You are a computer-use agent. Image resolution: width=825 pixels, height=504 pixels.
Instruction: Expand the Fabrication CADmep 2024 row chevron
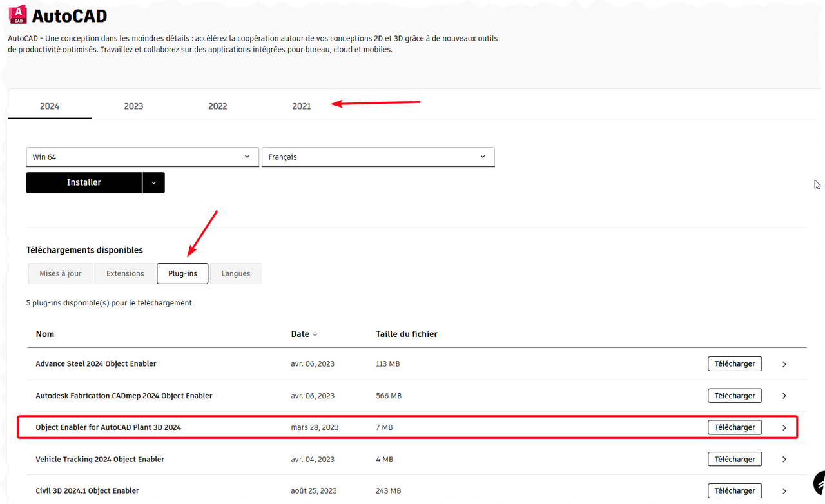click(784, 396)
